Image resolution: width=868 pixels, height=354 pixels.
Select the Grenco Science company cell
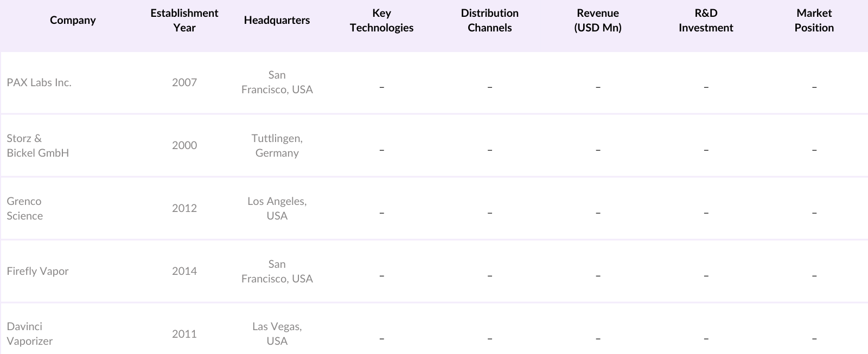click(x=25, y=208)
